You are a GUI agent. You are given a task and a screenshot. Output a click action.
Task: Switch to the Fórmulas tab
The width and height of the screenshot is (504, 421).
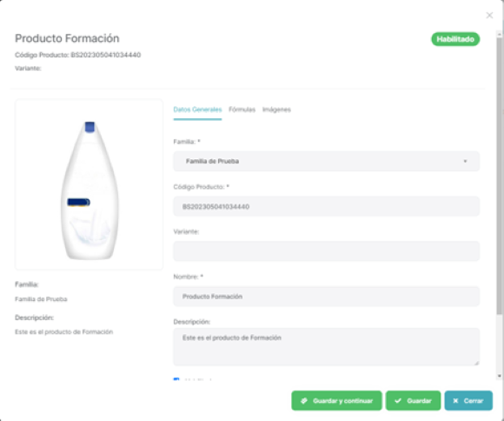click(242, 110)
